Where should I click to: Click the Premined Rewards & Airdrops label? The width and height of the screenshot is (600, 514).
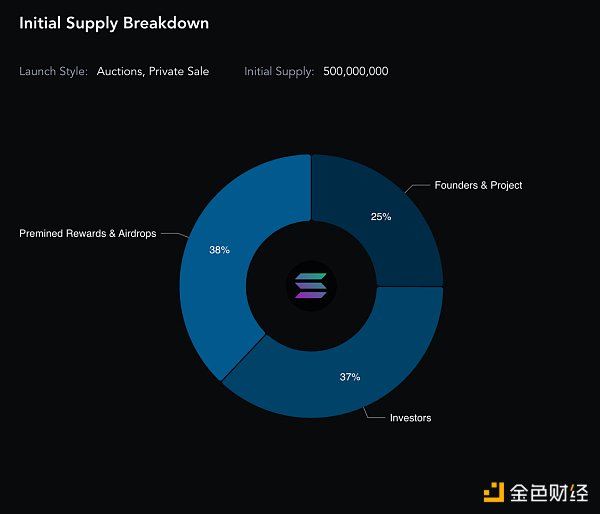click(x=88, y=233)
